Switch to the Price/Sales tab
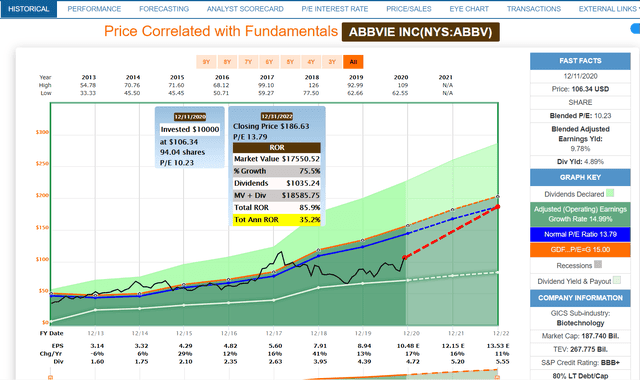Viewport: 640px width, 380px height. pos(409,9)
